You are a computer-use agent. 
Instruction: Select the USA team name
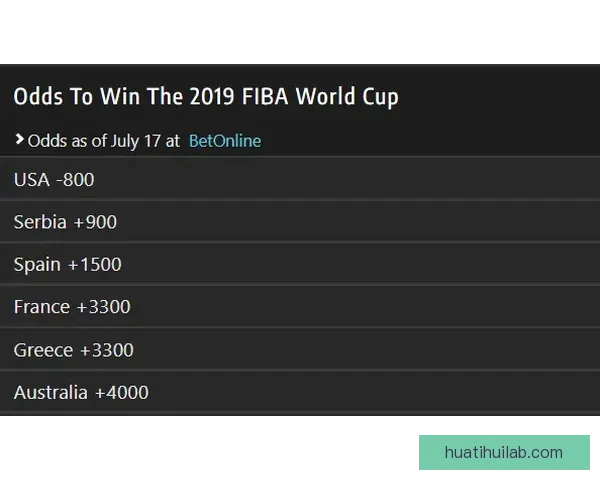click(30, 180)
